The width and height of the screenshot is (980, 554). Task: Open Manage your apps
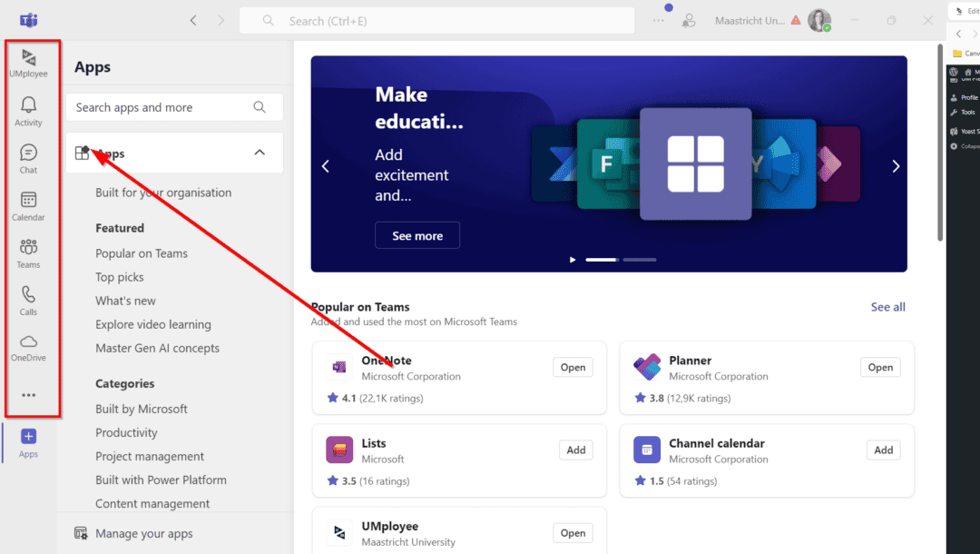[x=143, y=533]
